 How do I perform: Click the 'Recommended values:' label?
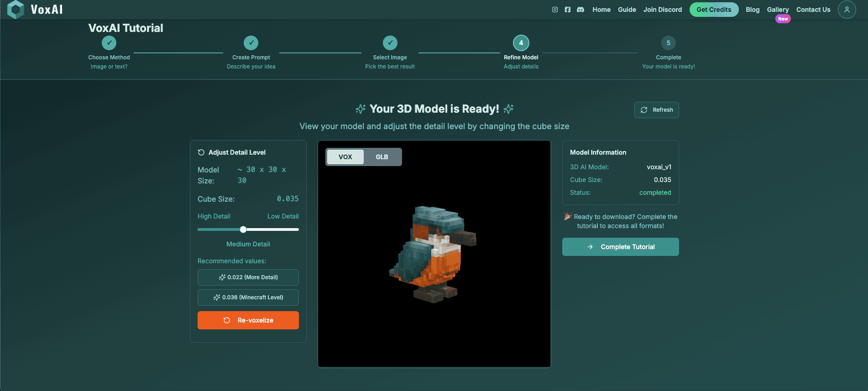232,261
